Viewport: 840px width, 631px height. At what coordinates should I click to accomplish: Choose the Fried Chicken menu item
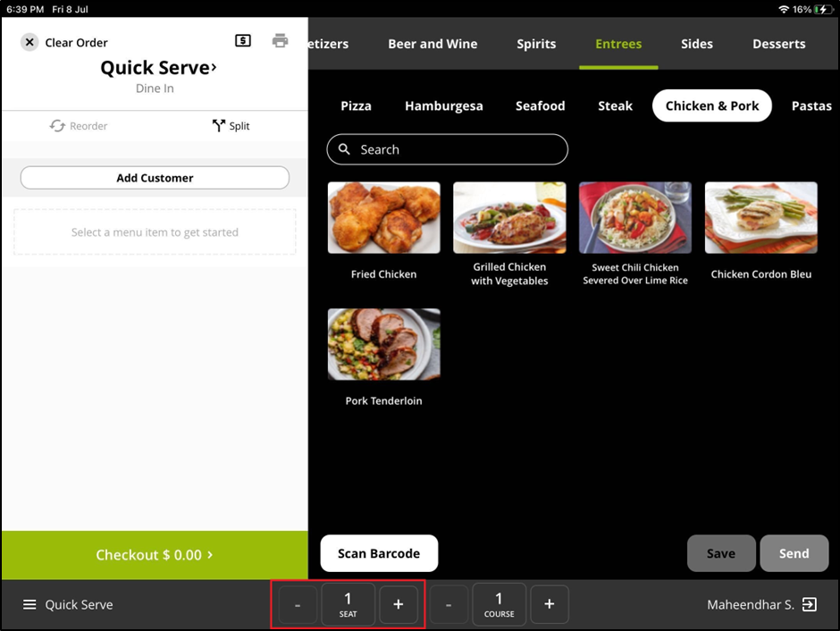(383, 218)
